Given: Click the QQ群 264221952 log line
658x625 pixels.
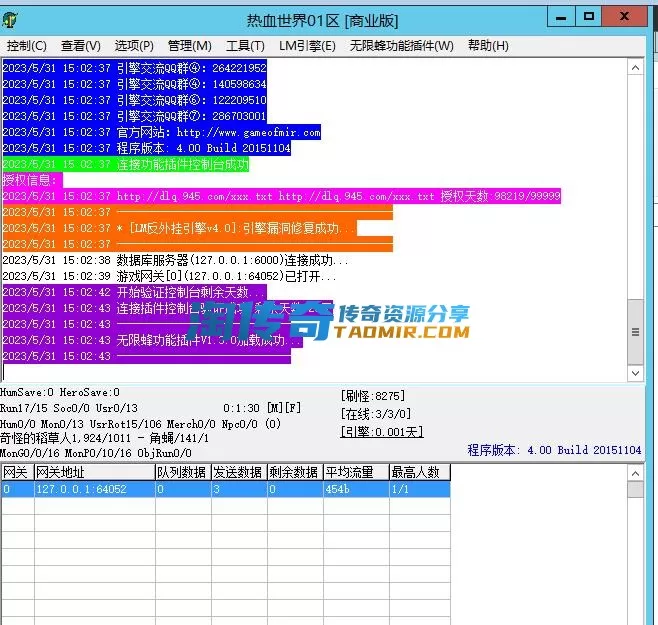Looking at the screenshot, I should pos(134,68).
